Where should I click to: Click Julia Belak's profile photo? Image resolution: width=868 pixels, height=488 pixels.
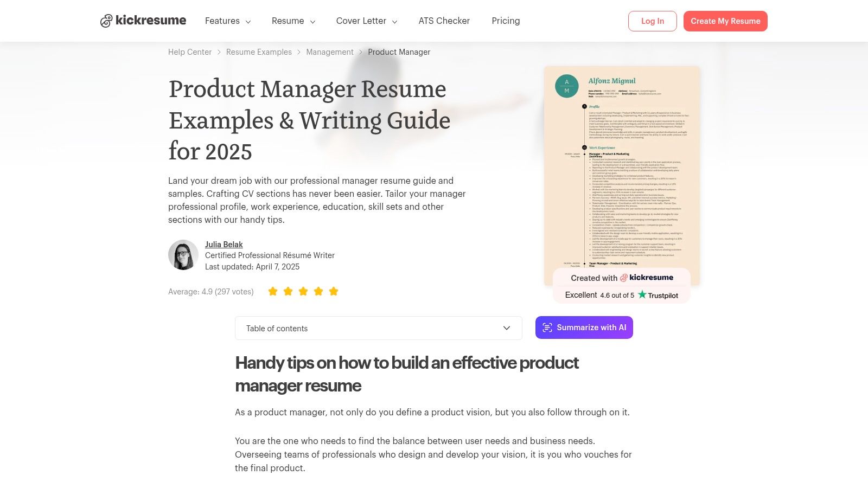click(x=183, y=255)
